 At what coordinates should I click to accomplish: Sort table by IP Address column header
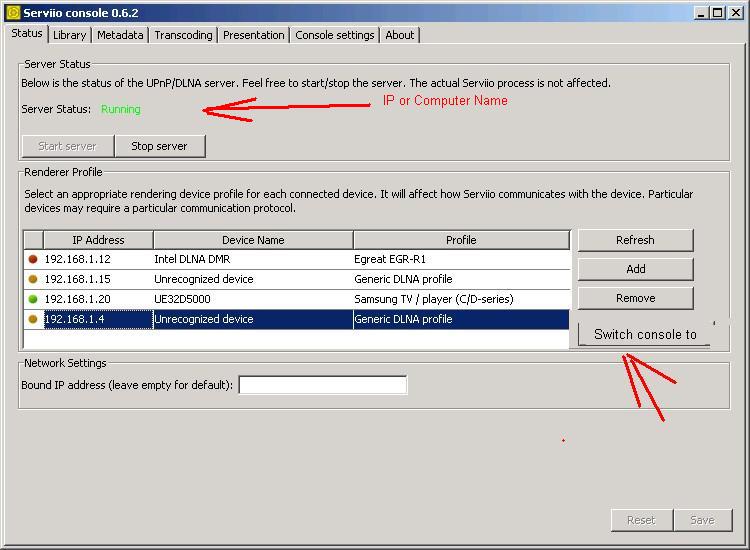(98, 240)
